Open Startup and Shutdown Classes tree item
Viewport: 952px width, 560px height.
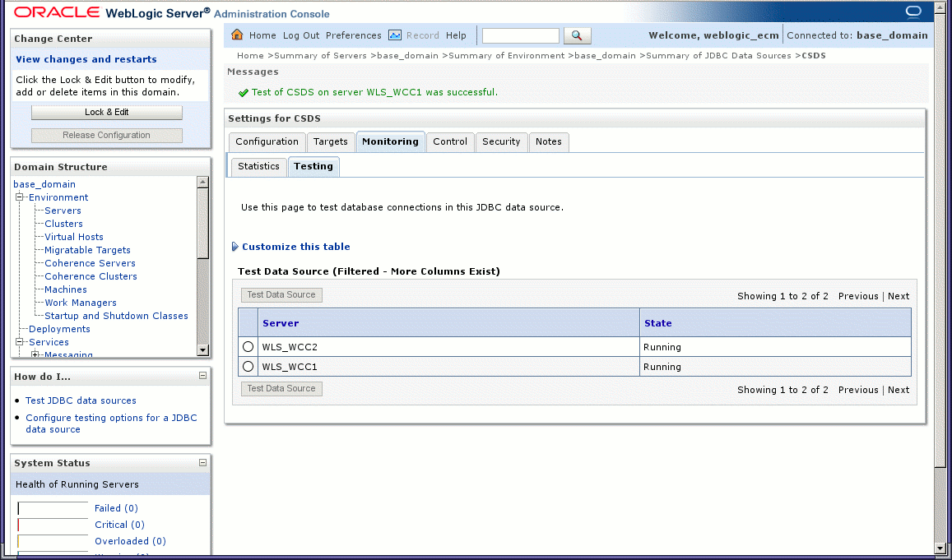[x=116, y=316]
